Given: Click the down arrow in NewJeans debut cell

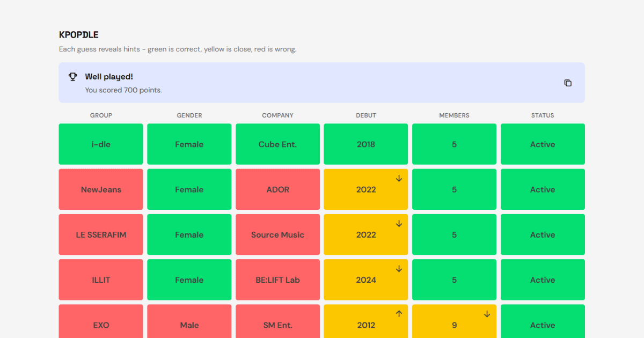Looking at the screenshot, I should [399, 179].
